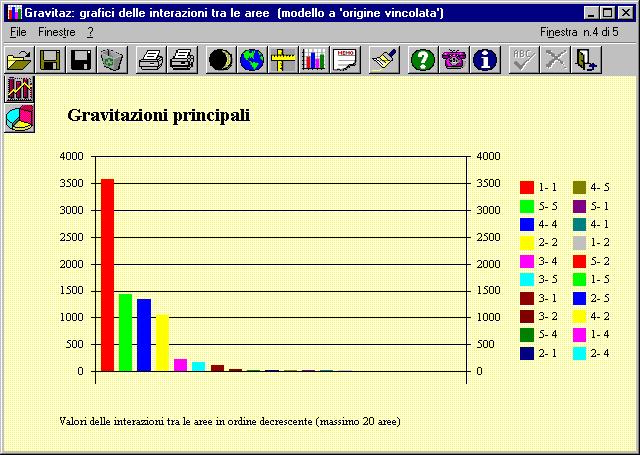Click the recycle bin icon
Screen dimensions: 640x455
click(x=112, y=60)
